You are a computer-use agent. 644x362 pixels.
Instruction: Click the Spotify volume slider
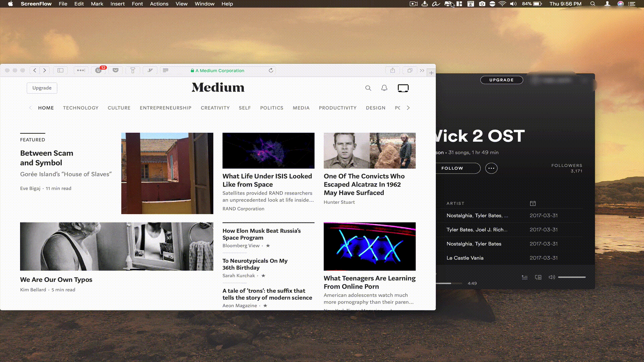click(572, 277)
